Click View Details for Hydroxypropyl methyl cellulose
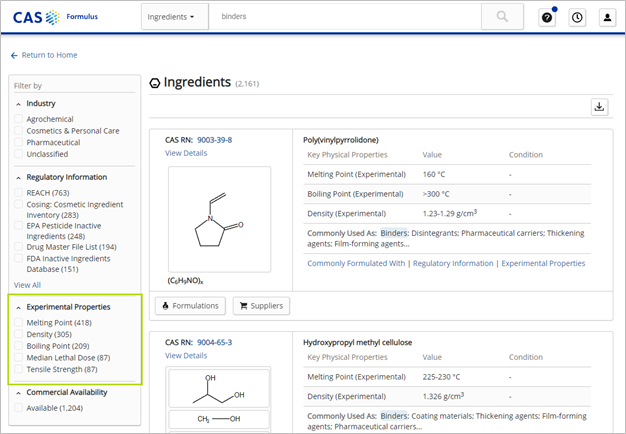Viewport: 626px width, 434px height. pos(186,356)
